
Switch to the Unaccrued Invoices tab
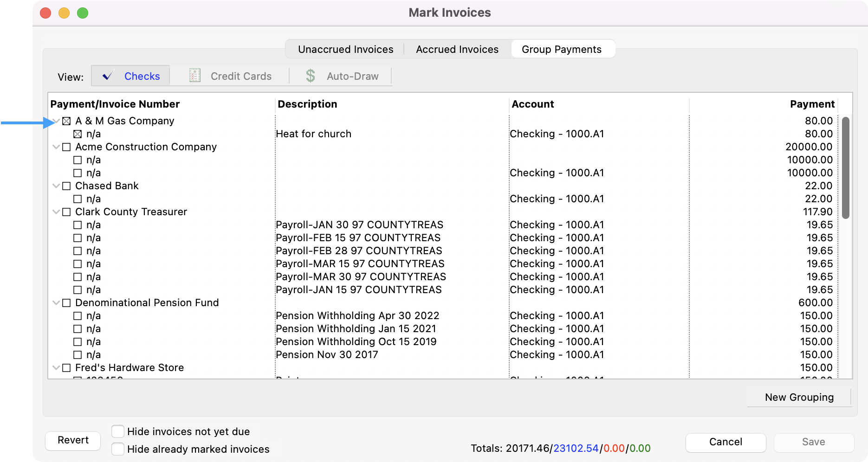[x=345, y=49]
